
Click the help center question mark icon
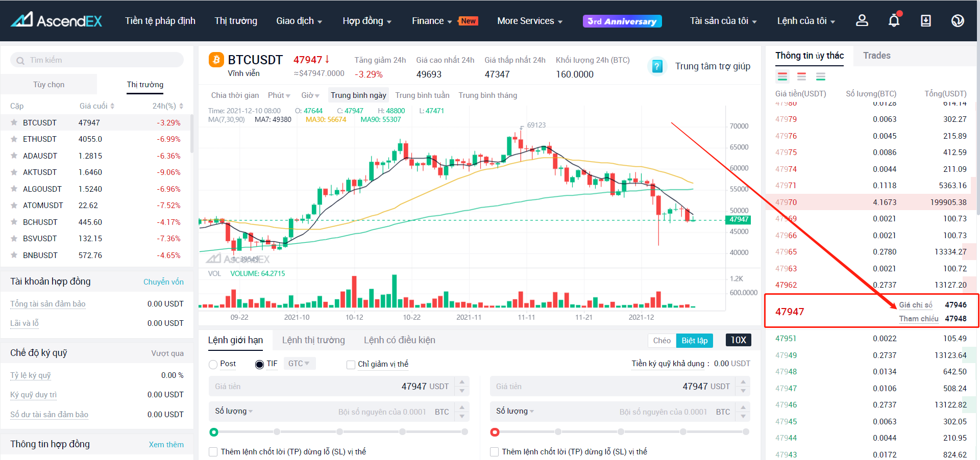pyautogui.click(x=657, y=66)
